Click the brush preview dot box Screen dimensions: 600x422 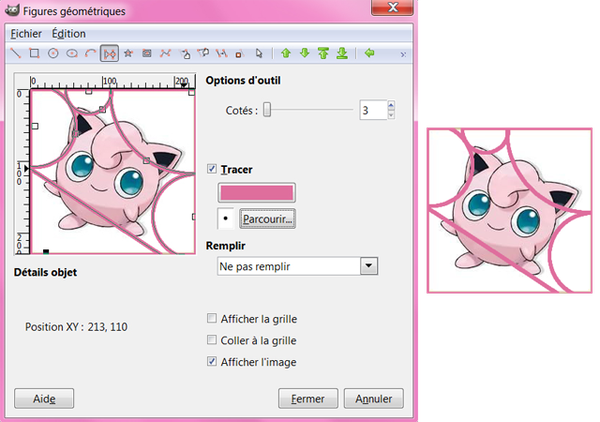225,218
